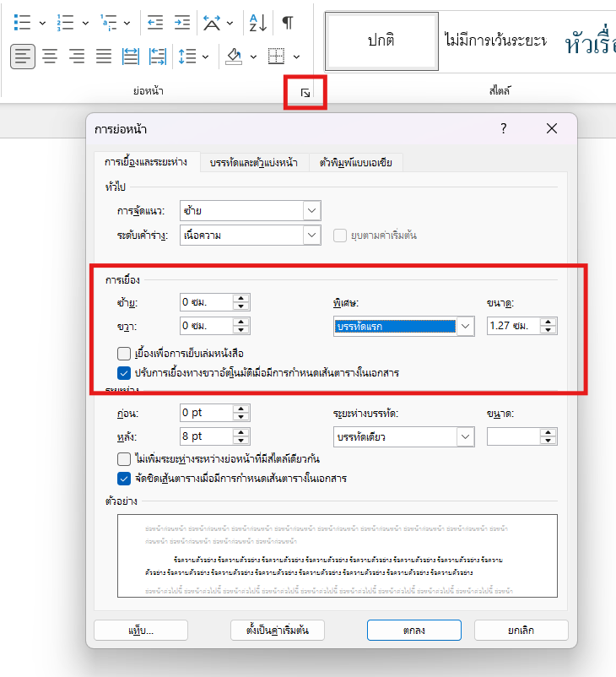616x677 pixels.
Task: Increase the ก่อน before spacing
Action: (x=241, y=409)
